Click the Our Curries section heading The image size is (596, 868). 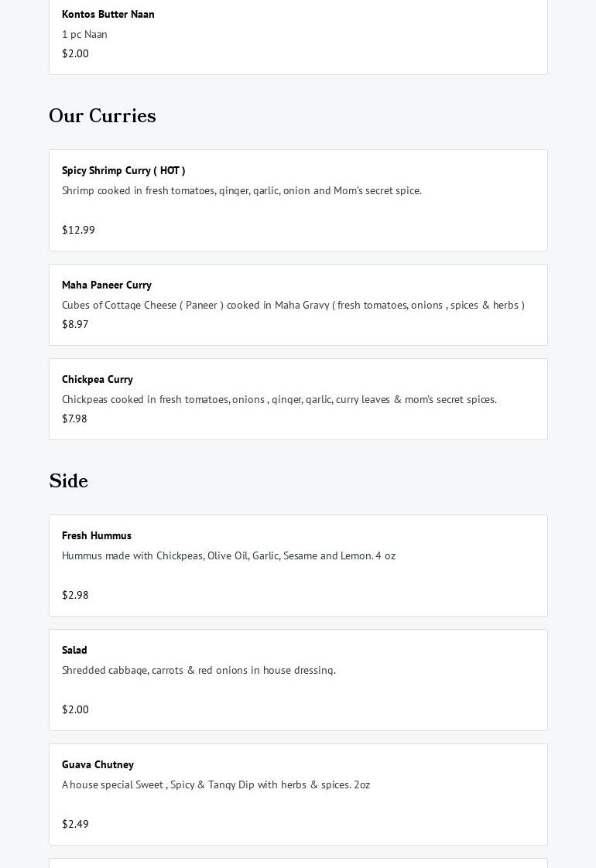tap(102, 116)
